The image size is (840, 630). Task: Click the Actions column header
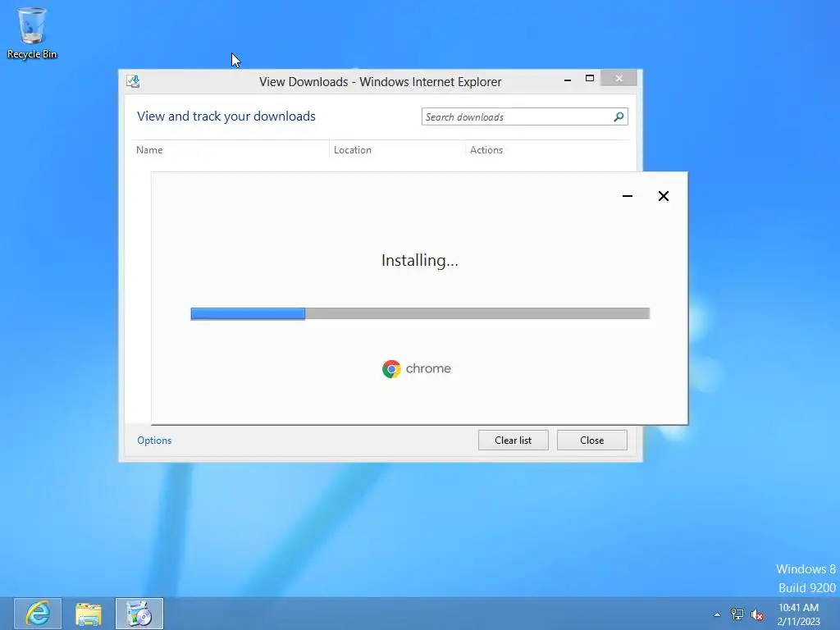(x=486, y=150)
